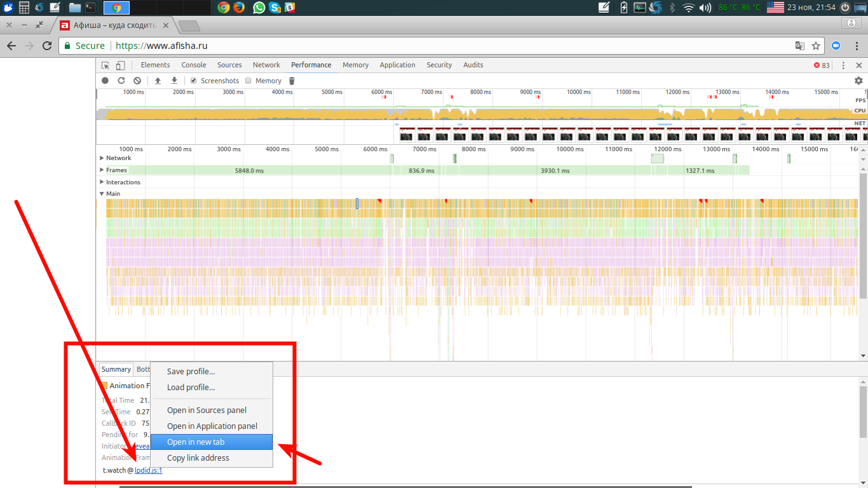Select Copy link address
The height and width of the screenshot is (488, 868).
coord(212,458)
